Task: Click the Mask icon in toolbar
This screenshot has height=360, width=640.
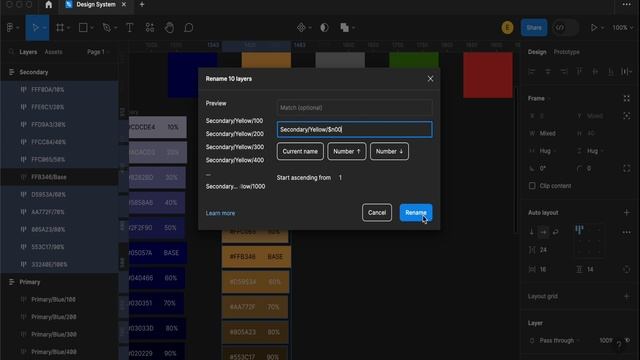Action: pos(324,27)
